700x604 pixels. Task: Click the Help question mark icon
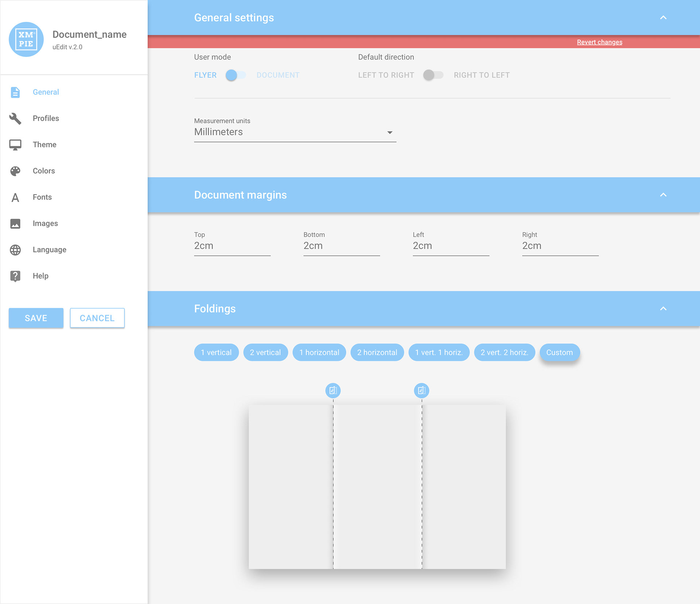point(15,276)
